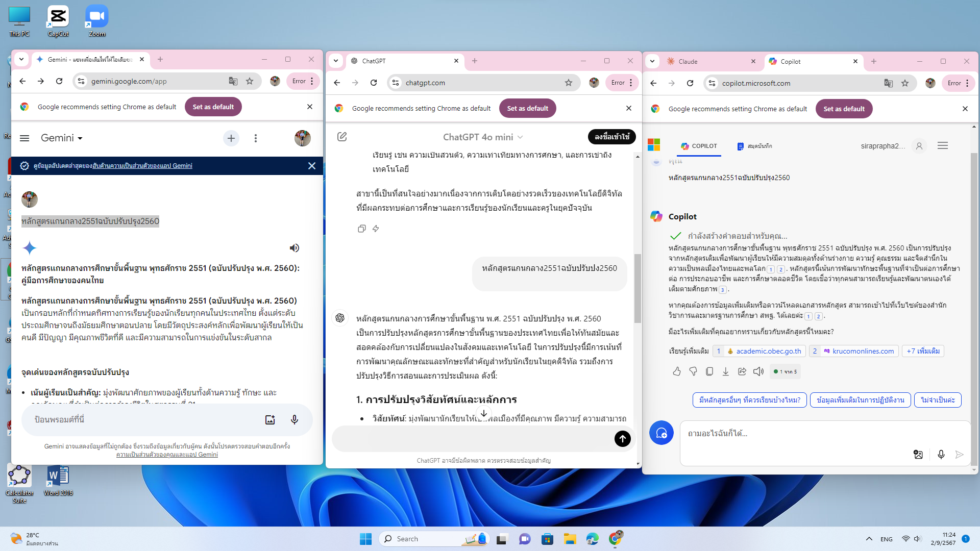Copy the ChatGPT response with copy icon
Image resolution: width=980 pixels, height=551 pixels.
pyautogui.click(x=361, y=229)
